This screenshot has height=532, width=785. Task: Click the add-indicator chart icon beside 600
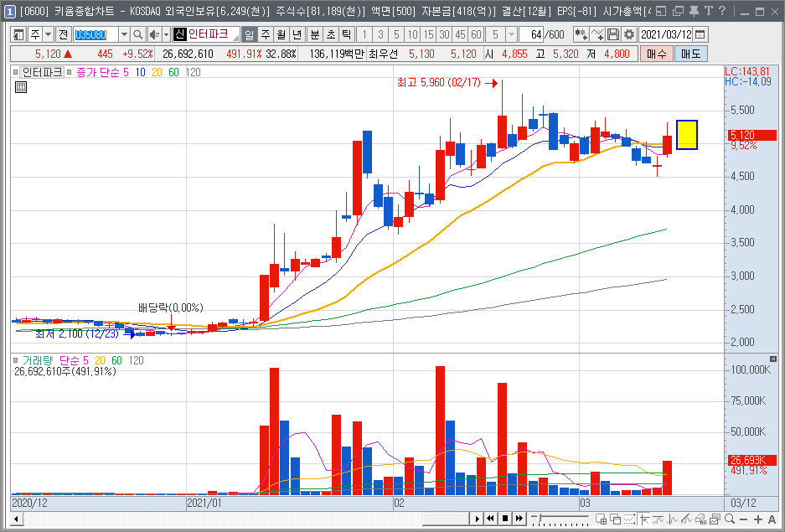(581, 34)
